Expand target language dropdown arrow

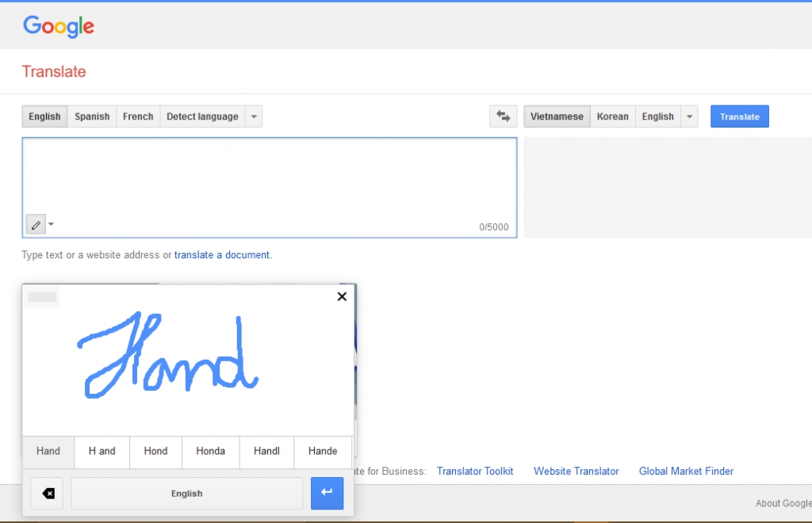tap(689, 116)
